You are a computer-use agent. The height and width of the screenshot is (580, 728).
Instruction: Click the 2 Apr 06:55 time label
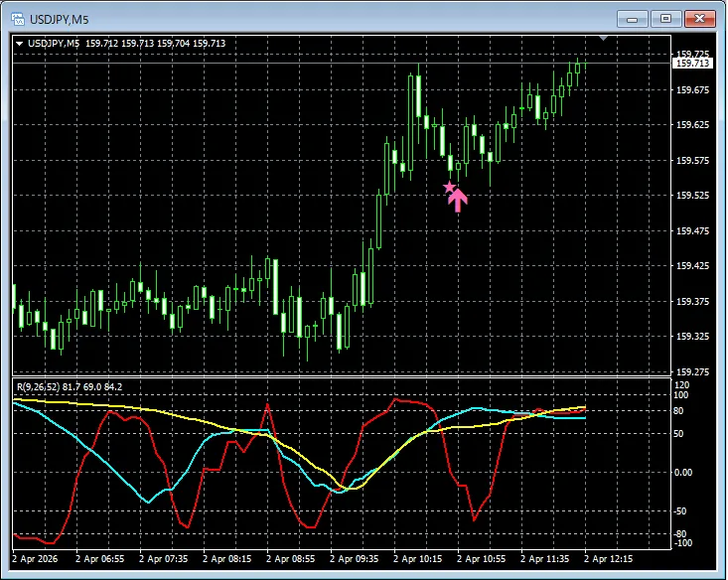(x=100, y=558)
